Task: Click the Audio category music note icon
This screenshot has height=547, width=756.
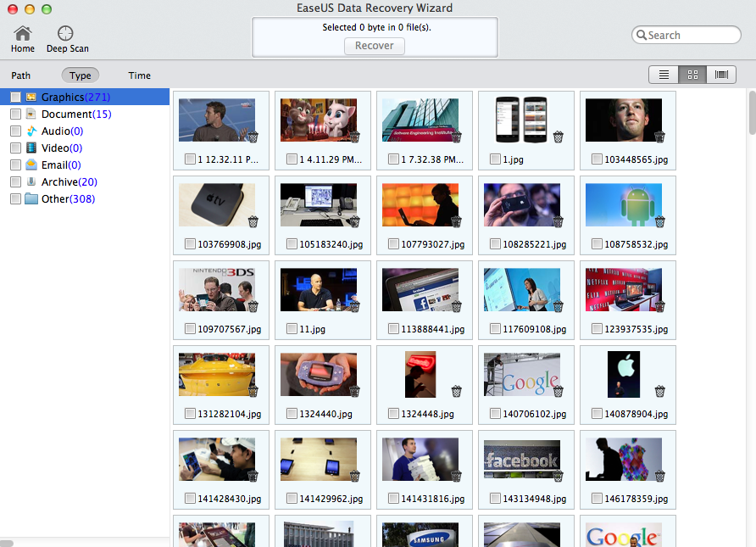Action: pos(31,131)
